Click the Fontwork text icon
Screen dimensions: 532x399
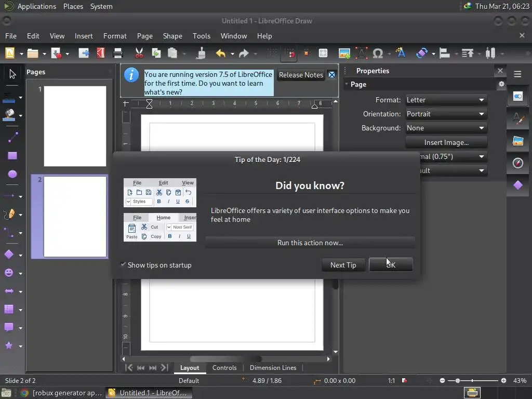pyautogui.click(x=401, y=52)
